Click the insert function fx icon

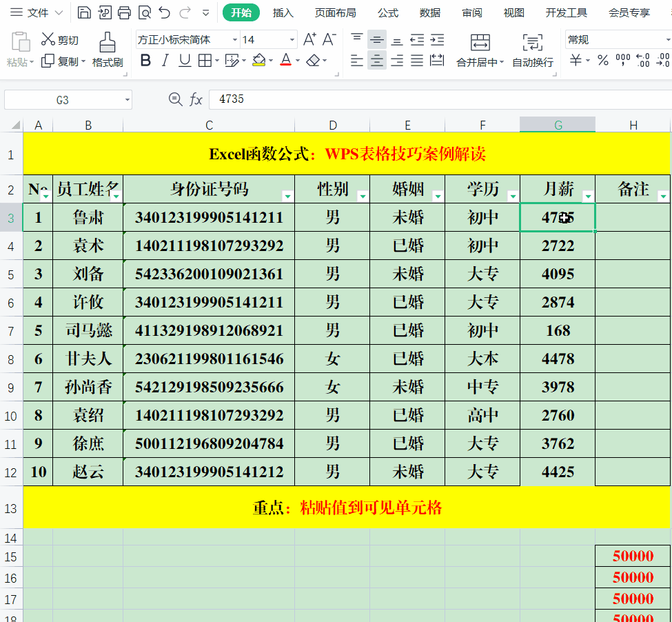coord(196,99)
